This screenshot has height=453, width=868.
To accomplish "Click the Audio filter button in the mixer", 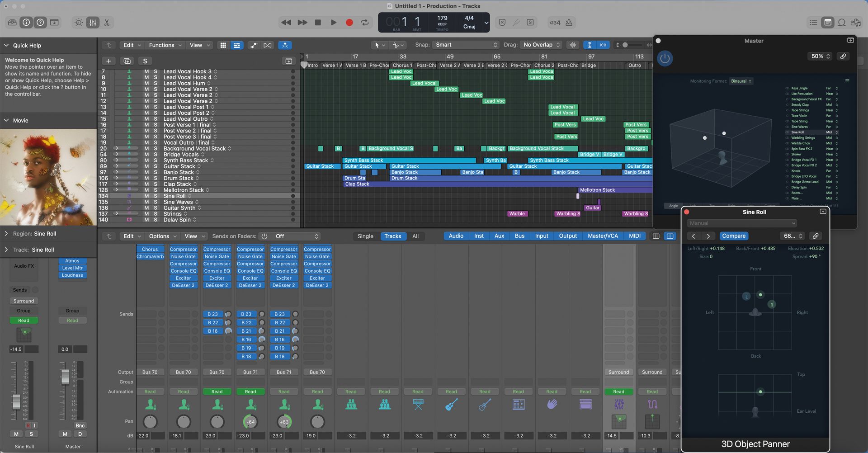I will pyautogui.click(x=455, y=236).
